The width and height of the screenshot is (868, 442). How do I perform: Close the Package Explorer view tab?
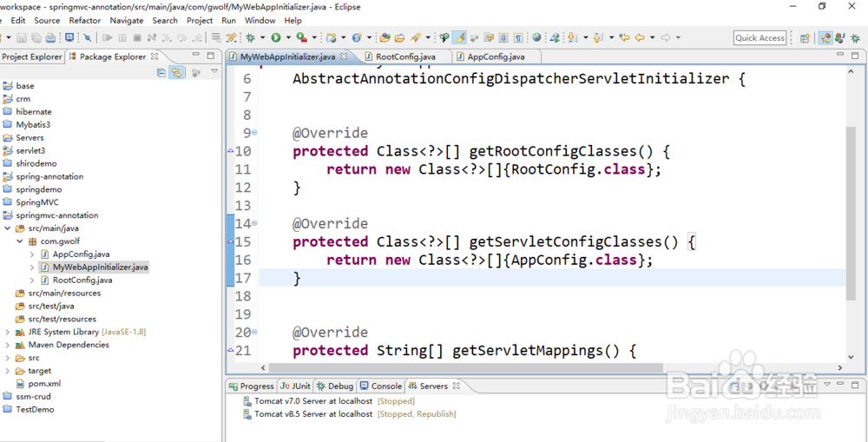click(x=155, y=56)
